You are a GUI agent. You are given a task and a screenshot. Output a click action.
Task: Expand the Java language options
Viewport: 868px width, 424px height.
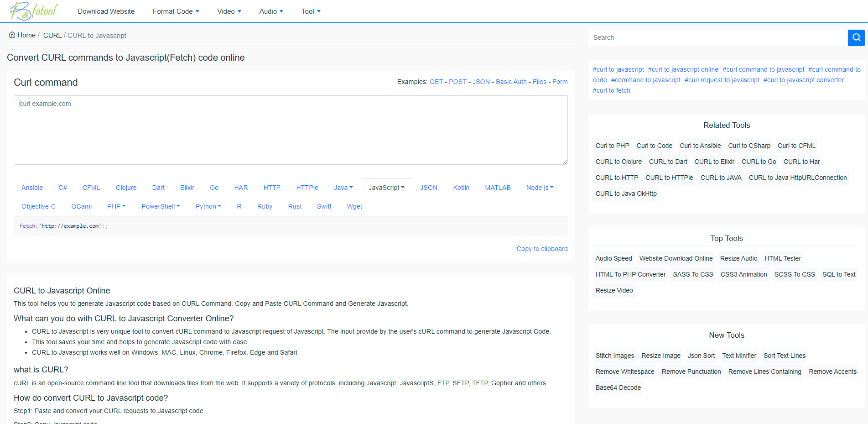click(x=343, y=188)
